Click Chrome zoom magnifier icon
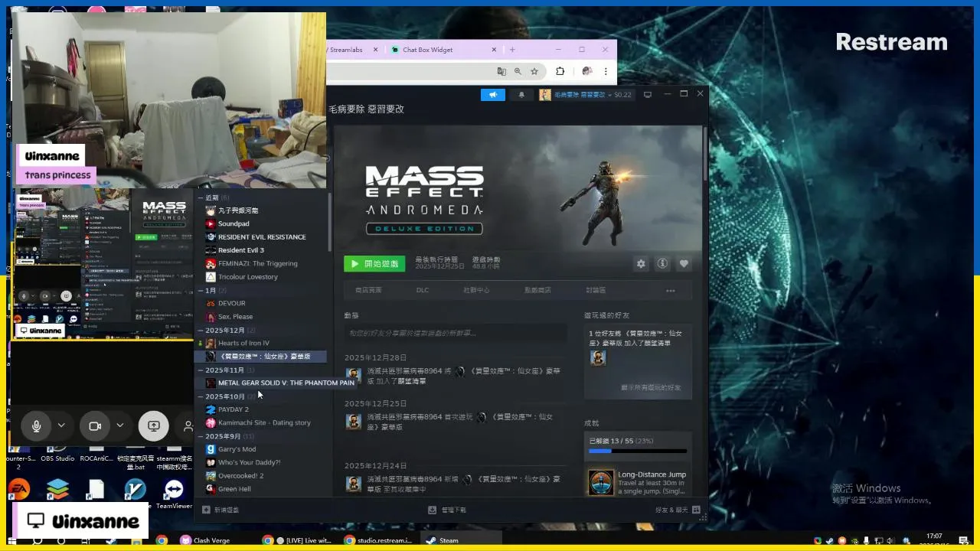This screenshot has width=980, height=551. point(518,71)
